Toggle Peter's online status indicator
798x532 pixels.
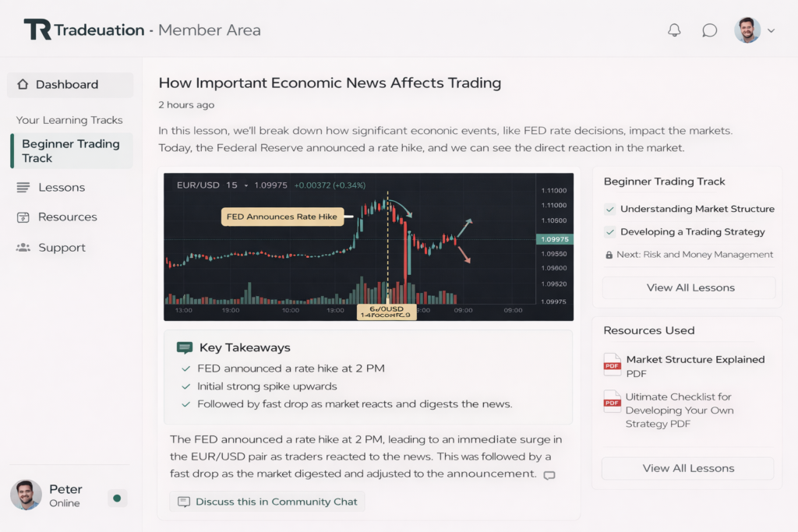pyautogui.click(x=117, y=498)
